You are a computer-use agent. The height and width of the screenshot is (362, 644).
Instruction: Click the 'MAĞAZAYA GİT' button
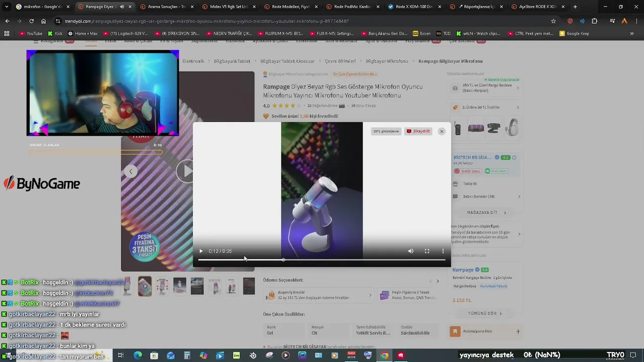pyautogui.click(x=486, y=213)
